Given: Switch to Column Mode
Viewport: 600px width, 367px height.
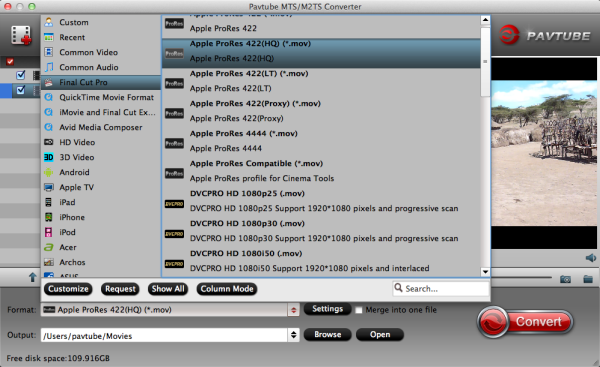Looking at the screenshot, I should pyautogui.click(x=227, y=289).
